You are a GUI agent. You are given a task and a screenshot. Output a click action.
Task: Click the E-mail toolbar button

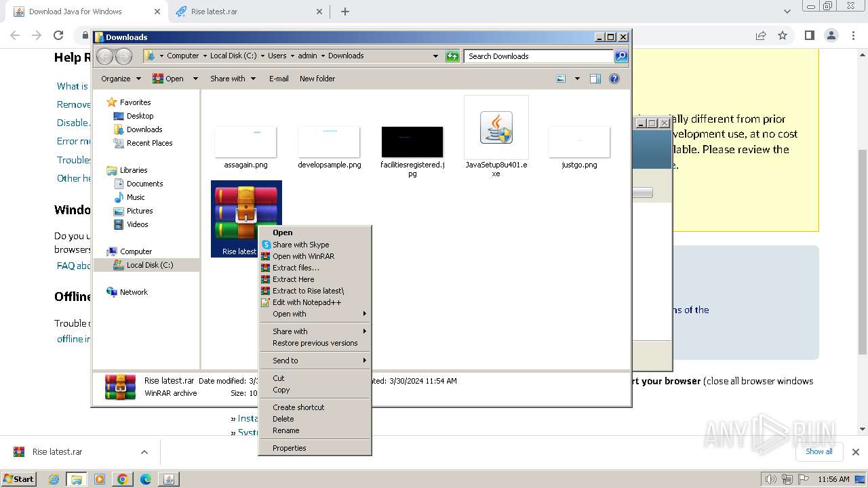coord(279,79)
